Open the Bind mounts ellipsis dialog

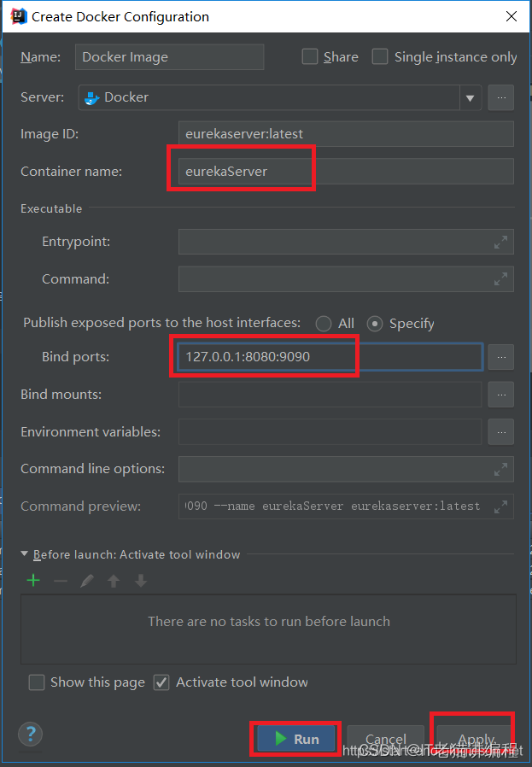(501, 395)
